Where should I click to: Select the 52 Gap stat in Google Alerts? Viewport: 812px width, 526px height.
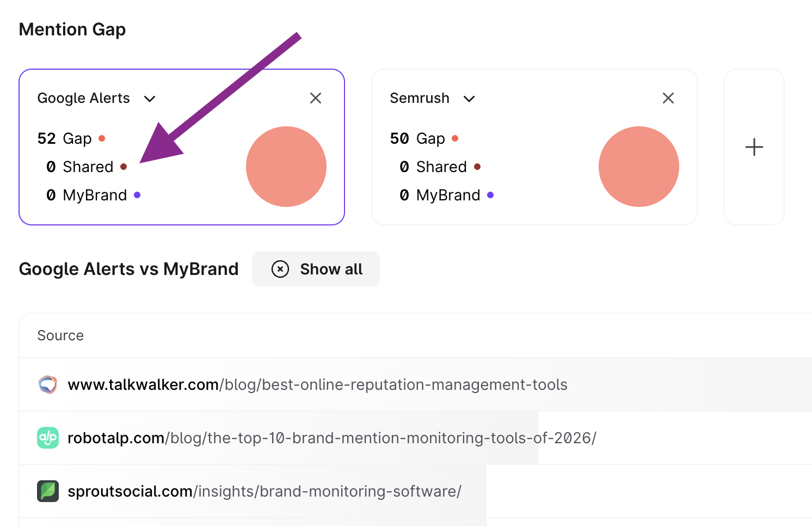pos(71,138)
